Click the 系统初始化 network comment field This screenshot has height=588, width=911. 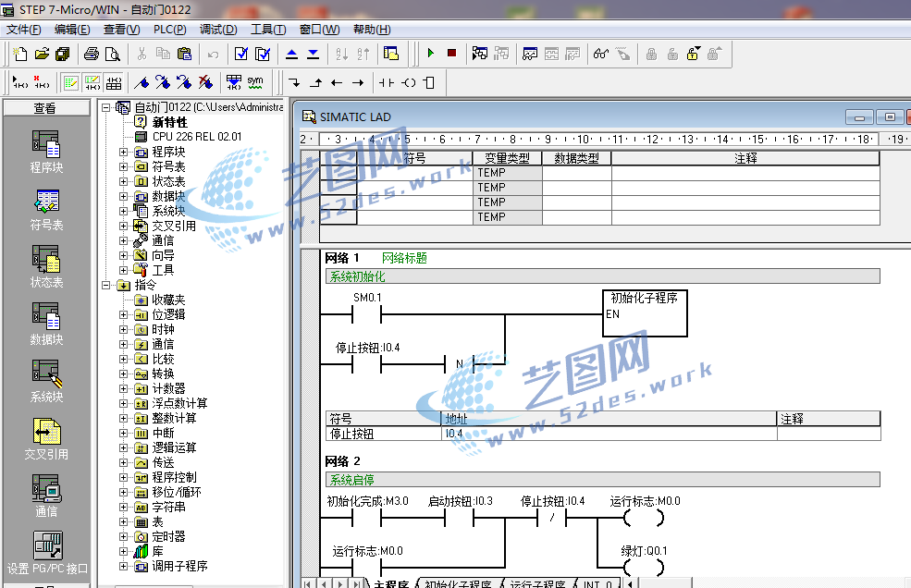click(x=602, y=276)
